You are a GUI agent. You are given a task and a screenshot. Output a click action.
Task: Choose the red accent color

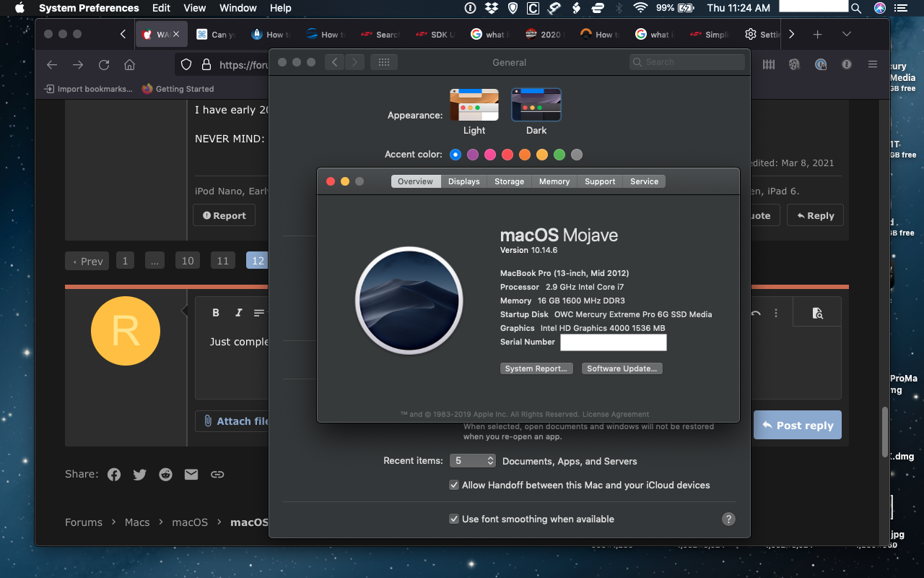507,155
